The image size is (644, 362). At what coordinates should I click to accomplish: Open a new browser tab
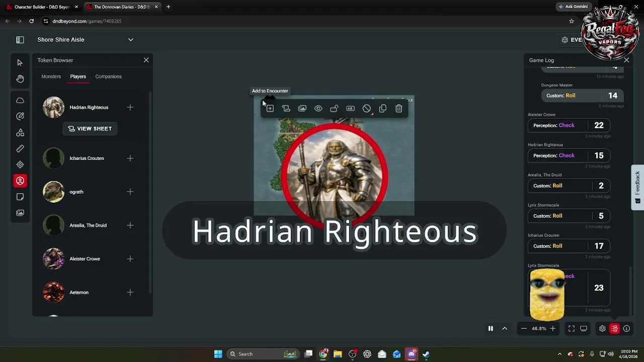168,7
